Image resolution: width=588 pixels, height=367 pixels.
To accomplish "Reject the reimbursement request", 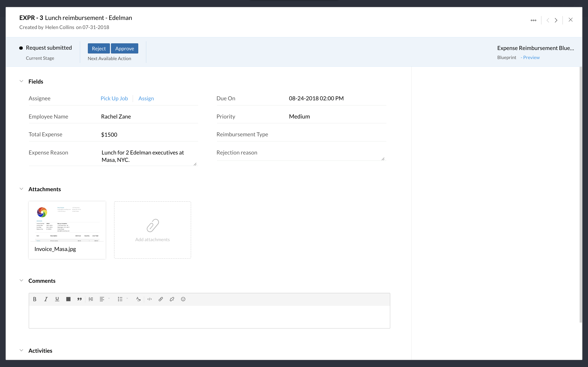I will coord(99,49).
